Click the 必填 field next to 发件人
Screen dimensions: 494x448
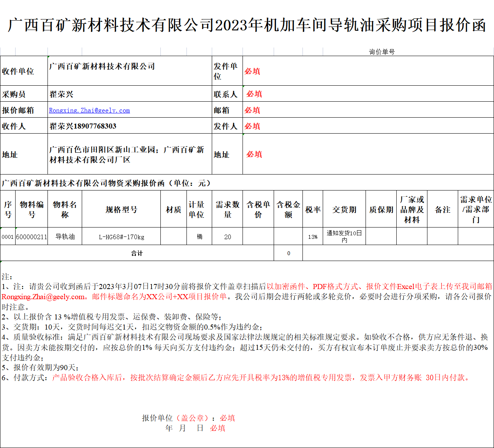[x=368, y=126]
